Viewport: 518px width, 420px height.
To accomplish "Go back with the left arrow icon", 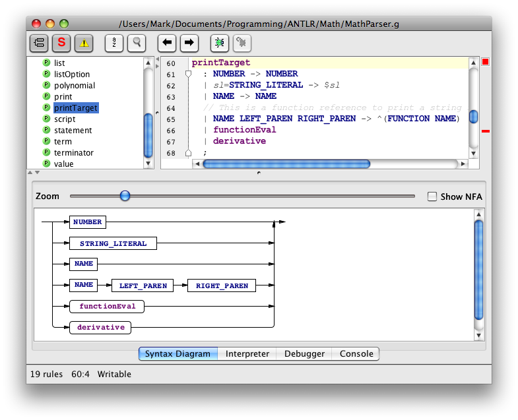I will 167,43.
